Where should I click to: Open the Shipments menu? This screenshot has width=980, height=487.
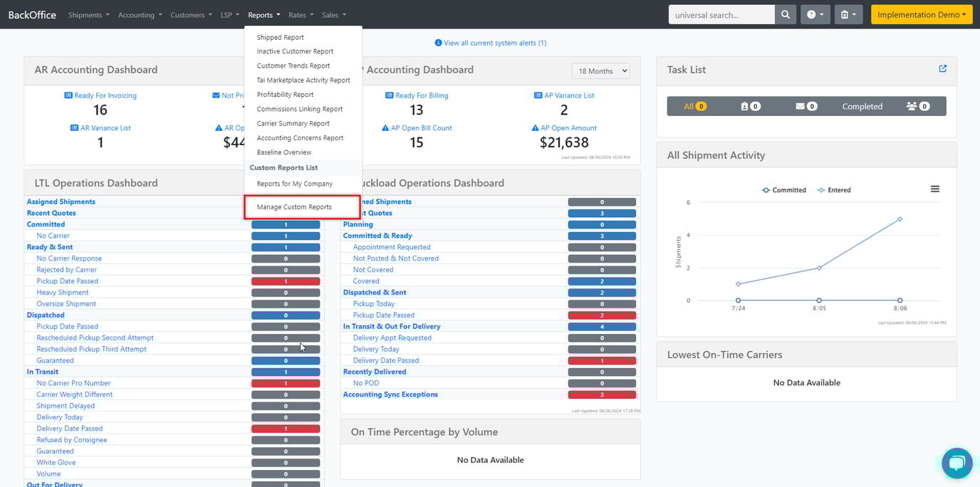88,14
